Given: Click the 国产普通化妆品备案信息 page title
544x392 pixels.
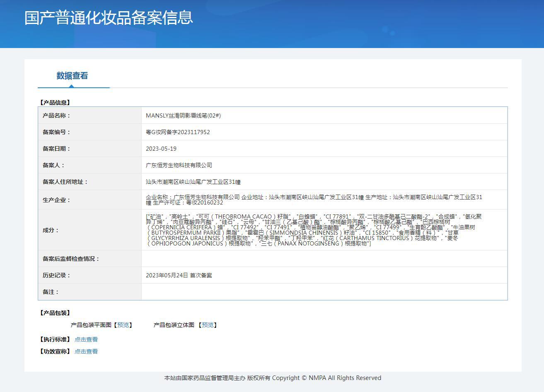Looking at the screenshot, I should (109, 18).
